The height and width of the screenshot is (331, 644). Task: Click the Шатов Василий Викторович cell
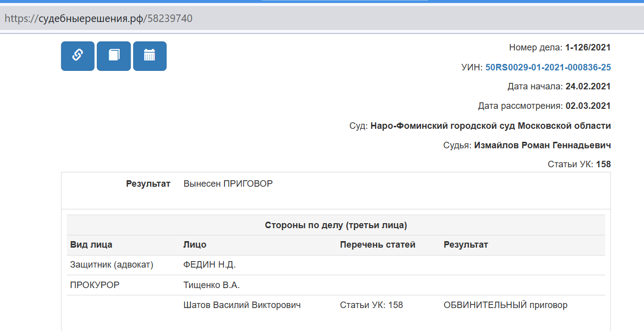242,305
